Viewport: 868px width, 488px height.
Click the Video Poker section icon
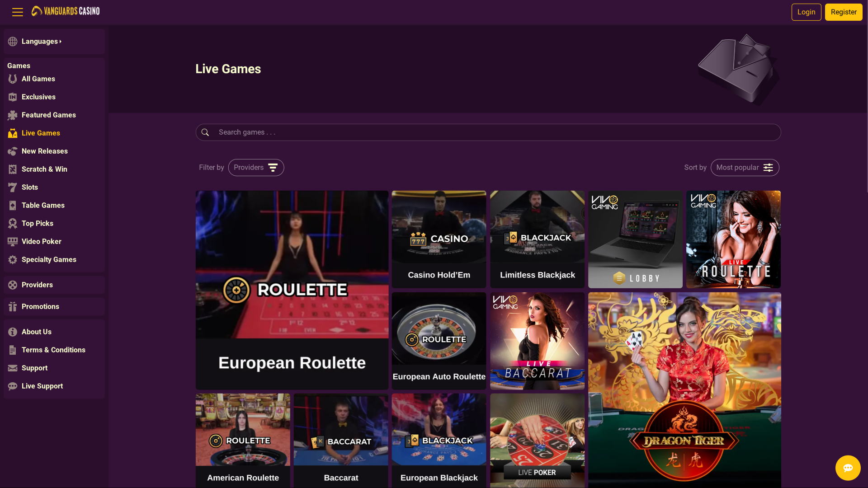[x=12, y=241]
